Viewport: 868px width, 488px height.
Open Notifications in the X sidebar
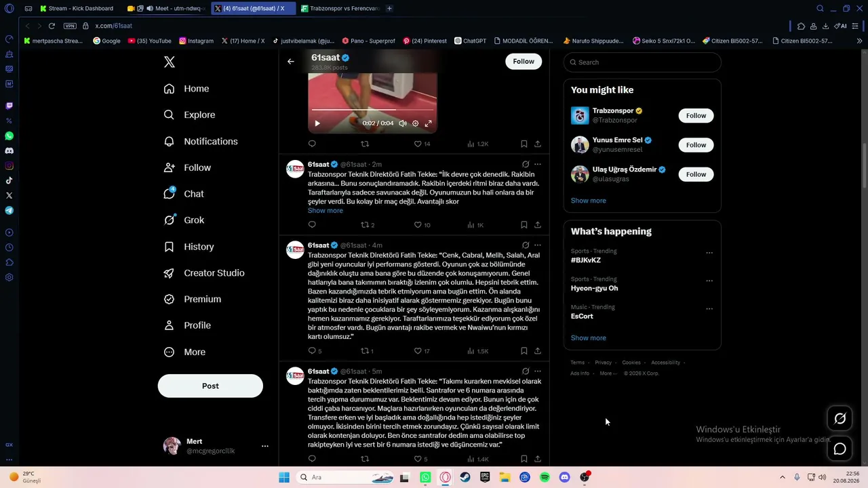201,142
